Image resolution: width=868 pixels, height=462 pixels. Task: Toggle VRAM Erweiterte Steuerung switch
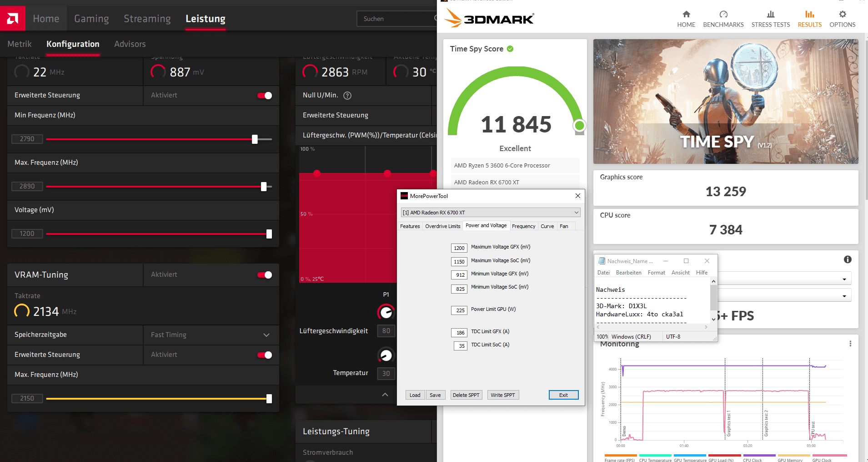click(265, 355)
